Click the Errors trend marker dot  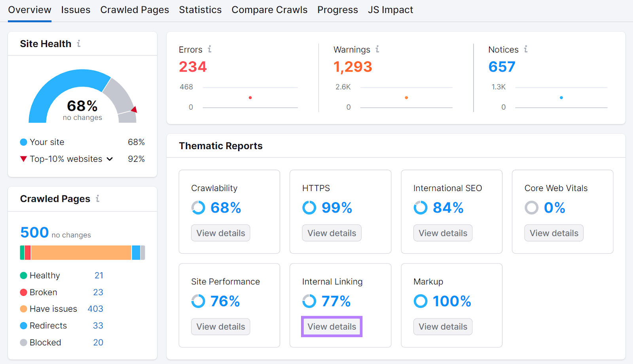[250, 97]
